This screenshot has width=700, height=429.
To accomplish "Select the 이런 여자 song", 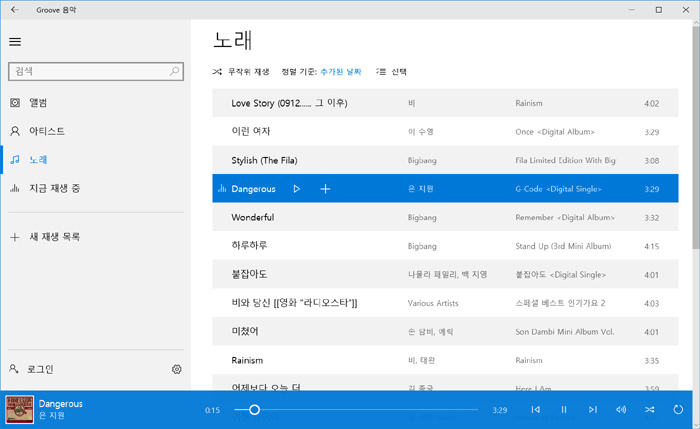I will [x=445, y=132].
